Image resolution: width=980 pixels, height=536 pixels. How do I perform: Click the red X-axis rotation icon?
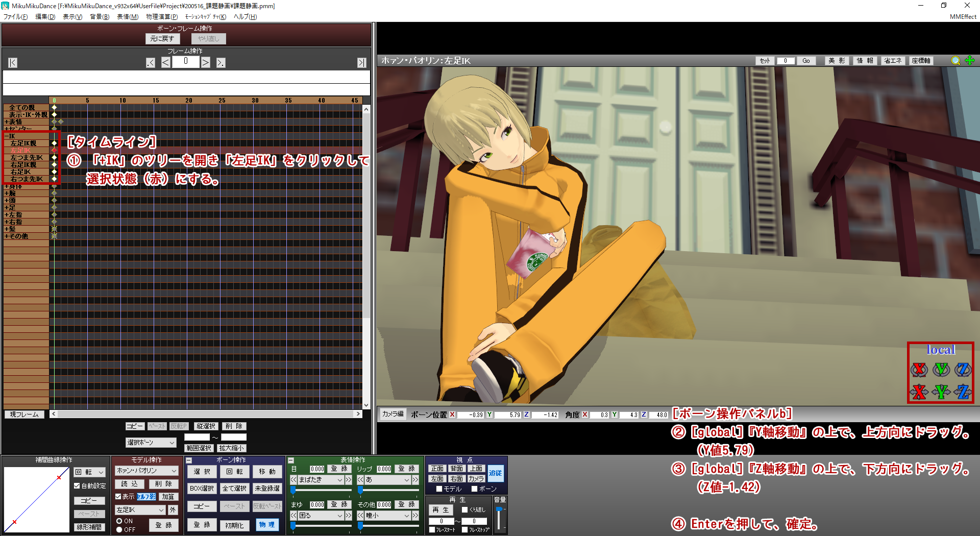pyautogui.click(x=919, y=369)
